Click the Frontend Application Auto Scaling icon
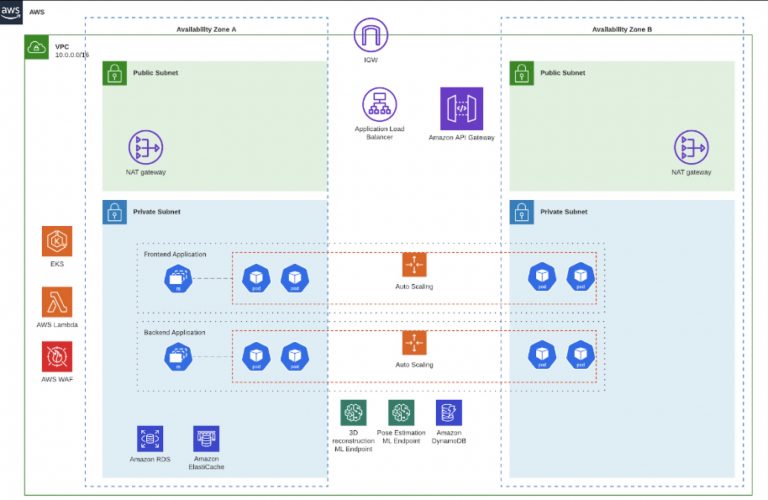This screenshot has width=768, height=500. click(x=414, y=264)
